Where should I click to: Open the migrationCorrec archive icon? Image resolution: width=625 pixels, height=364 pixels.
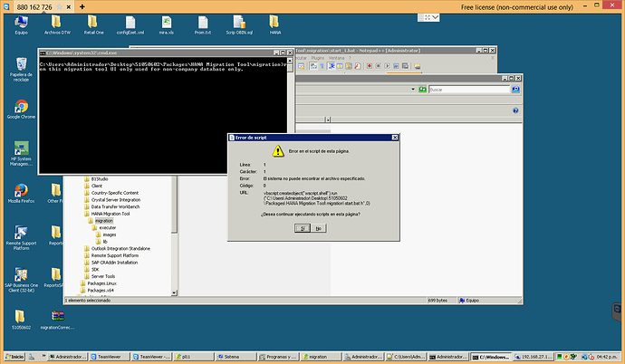[x=57, y=320]
